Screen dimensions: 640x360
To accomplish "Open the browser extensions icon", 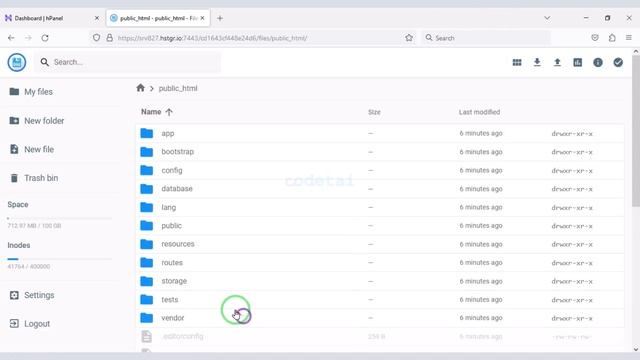I will [612, 38].
